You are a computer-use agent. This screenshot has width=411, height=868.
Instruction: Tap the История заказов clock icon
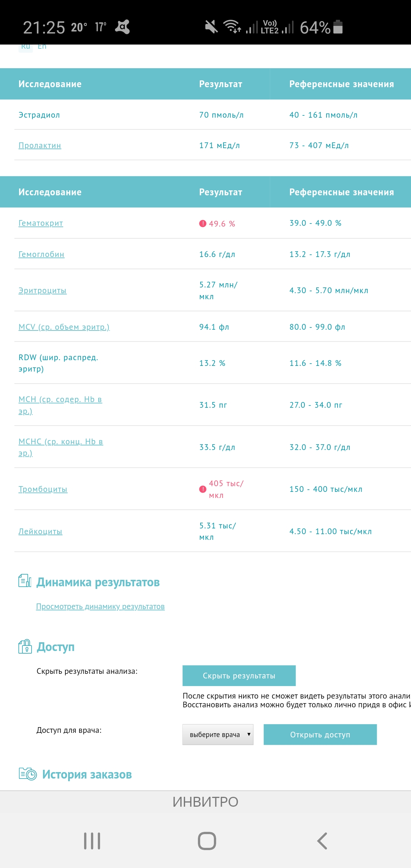27,774
